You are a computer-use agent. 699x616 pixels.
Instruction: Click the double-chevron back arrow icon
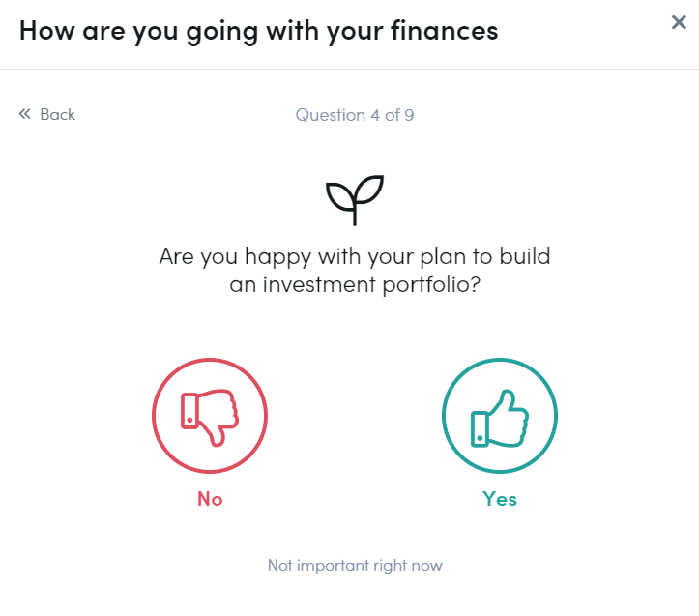click(24, 114)
